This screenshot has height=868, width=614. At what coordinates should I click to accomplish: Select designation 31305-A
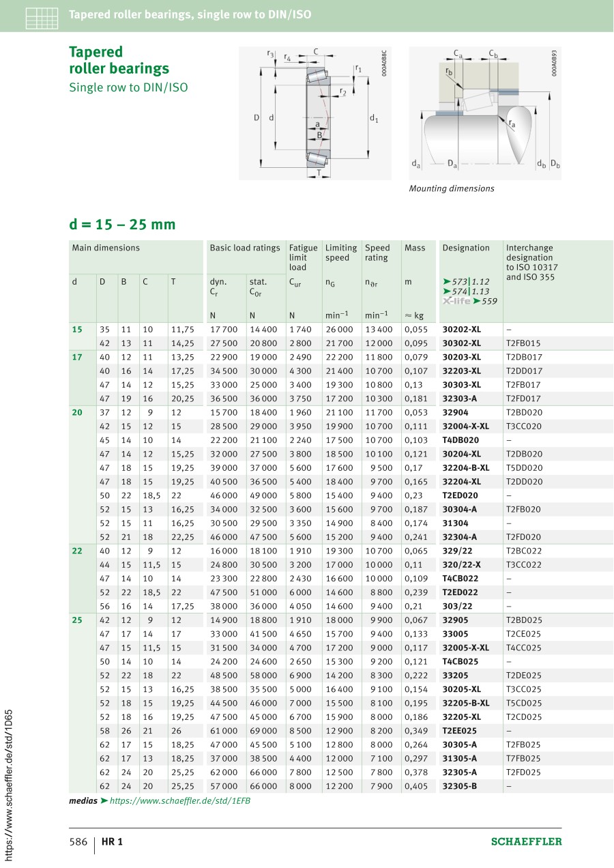tap(459, 759)
